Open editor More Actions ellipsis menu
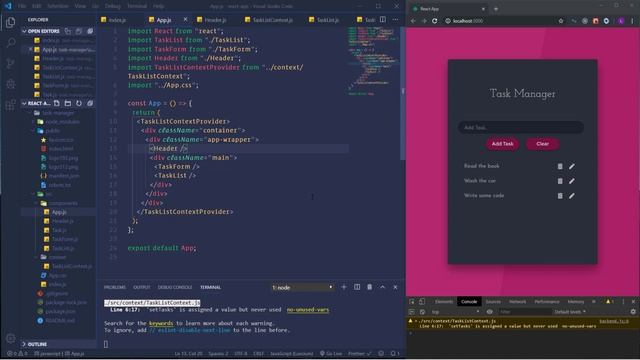The height and width of the screenshot is (360, 640). point(395,20)
